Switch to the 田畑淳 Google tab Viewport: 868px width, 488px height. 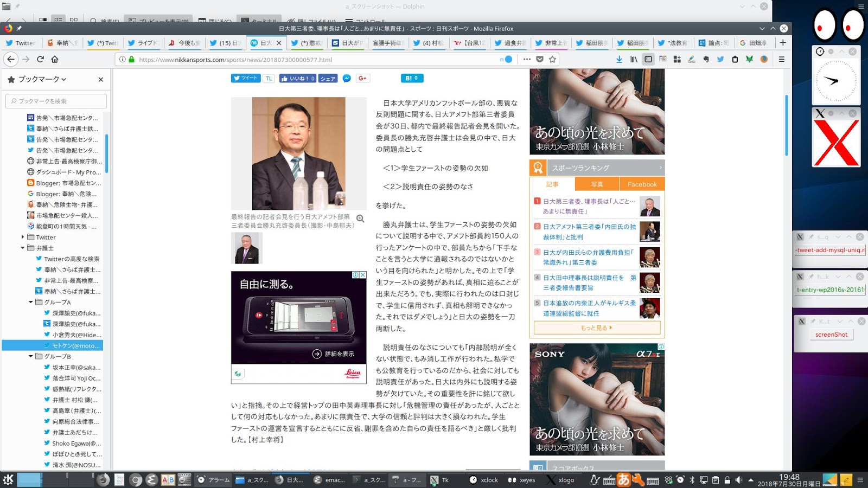point(754,43)
